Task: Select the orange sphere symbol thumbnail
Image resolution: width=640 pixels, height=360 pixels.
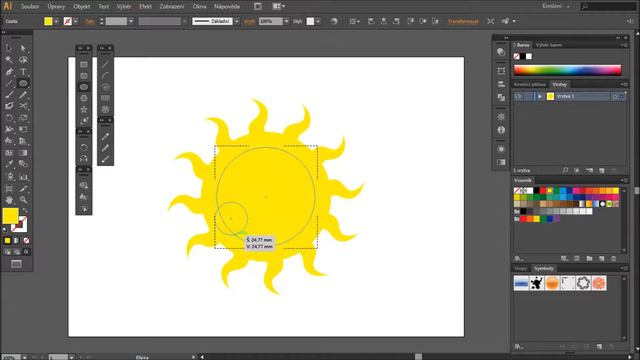Action: [552, 283]
